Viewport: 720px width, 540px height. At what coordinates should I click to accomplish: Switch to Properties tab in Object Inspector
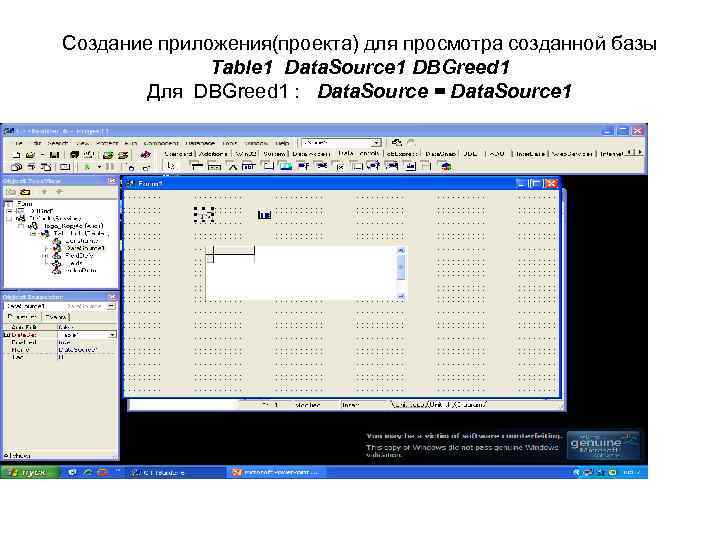(22, 317)
